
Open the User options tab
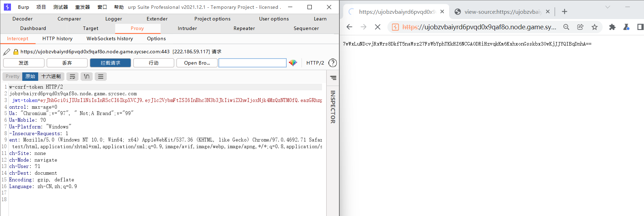(x=274, y=19)
